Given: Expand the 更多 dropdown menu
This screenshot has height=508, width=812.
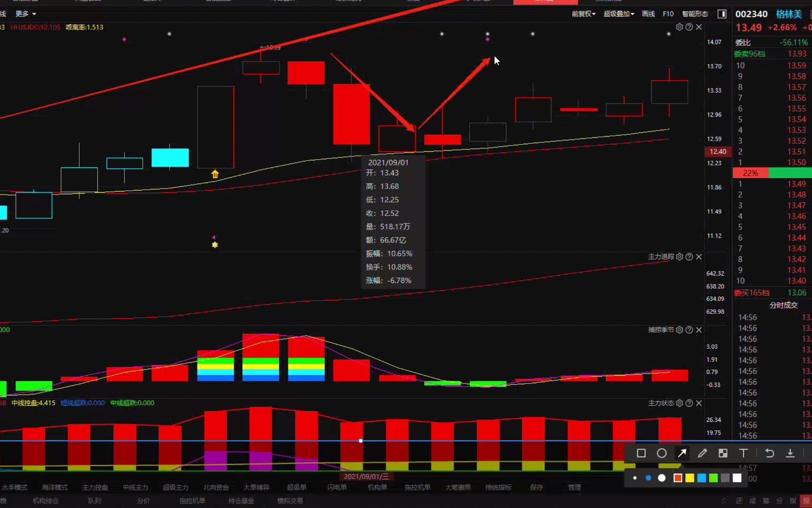Looking at the screenshot, I should tap(26, 14).
